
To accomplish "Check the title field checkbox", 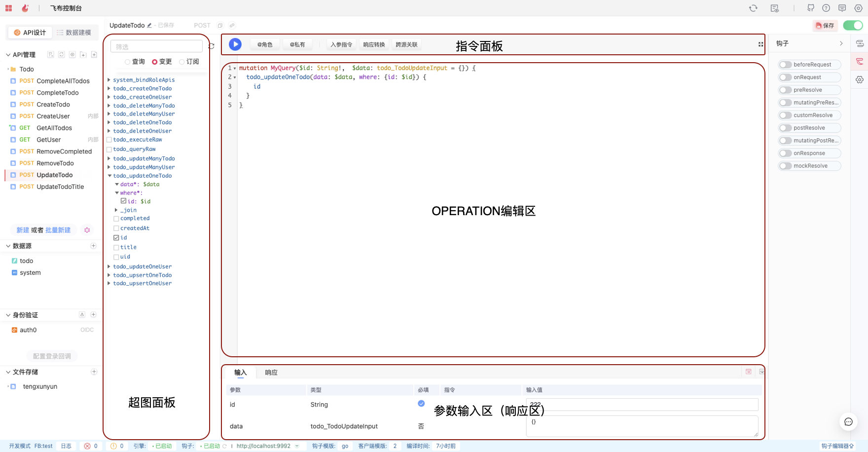I will click(116, 247).
